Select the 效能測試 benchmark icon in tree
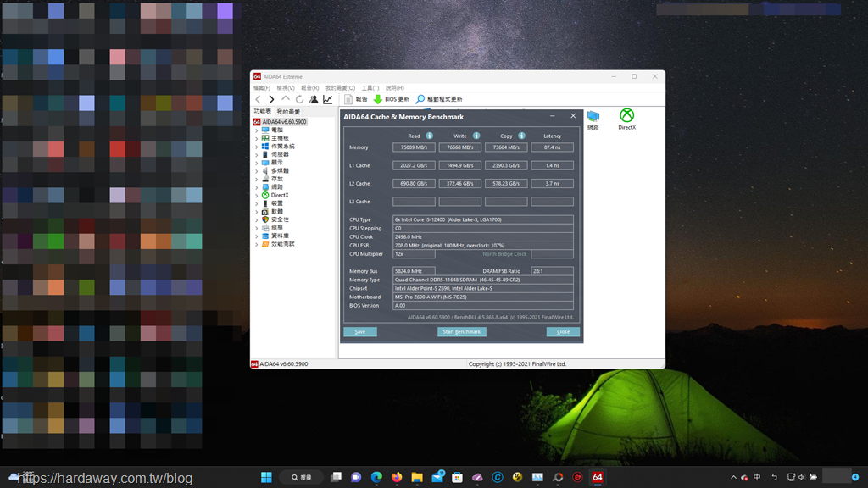 (265, 244)
